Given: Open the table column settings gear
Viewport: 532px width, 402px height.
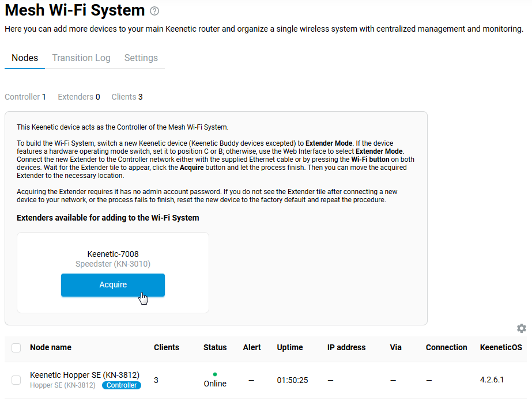Looking at the screenshot, I should coord(521,328).
